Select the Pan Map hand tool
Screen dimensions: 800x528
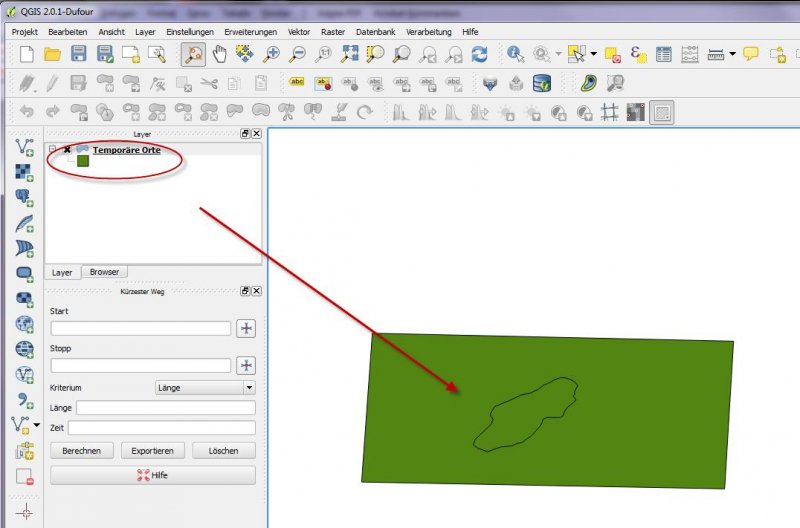point(218,54)
